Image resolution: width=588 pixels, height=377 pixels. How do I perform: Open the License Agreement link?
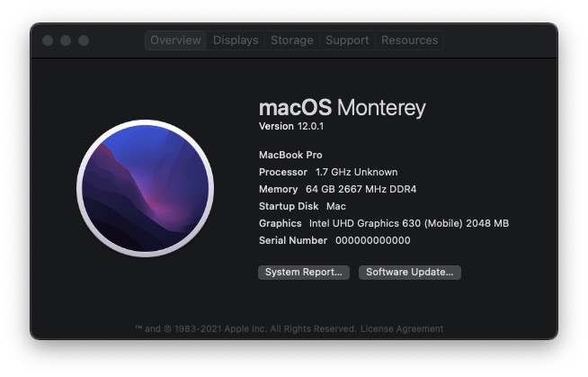pos(402,329)
